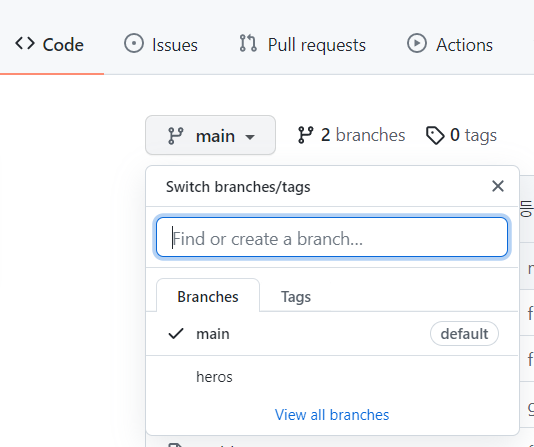The image size is (534, 447).
Task: Open the Pull requests tab
Action: (302, 45)
